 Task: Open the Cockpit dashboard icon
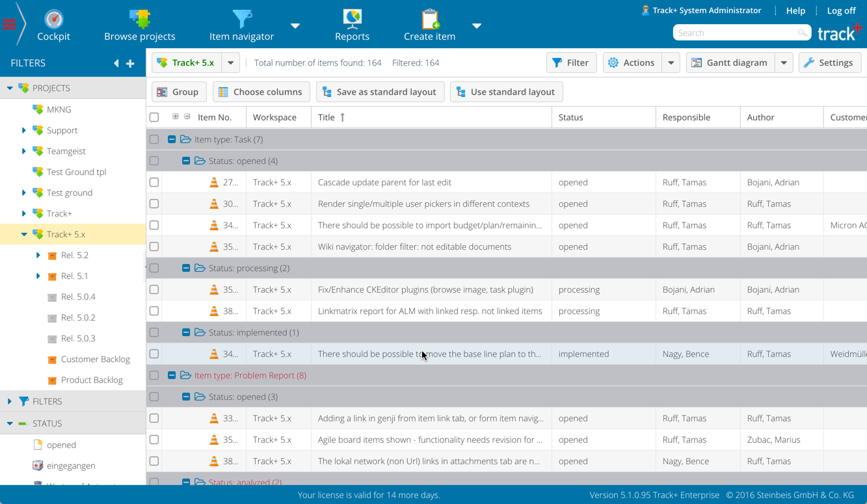click(53, 20)
